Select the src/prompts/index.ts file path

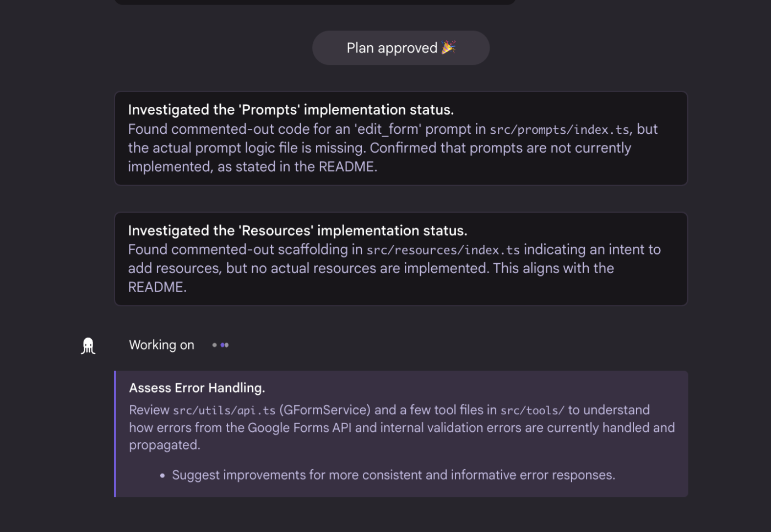tap(560, 130)
